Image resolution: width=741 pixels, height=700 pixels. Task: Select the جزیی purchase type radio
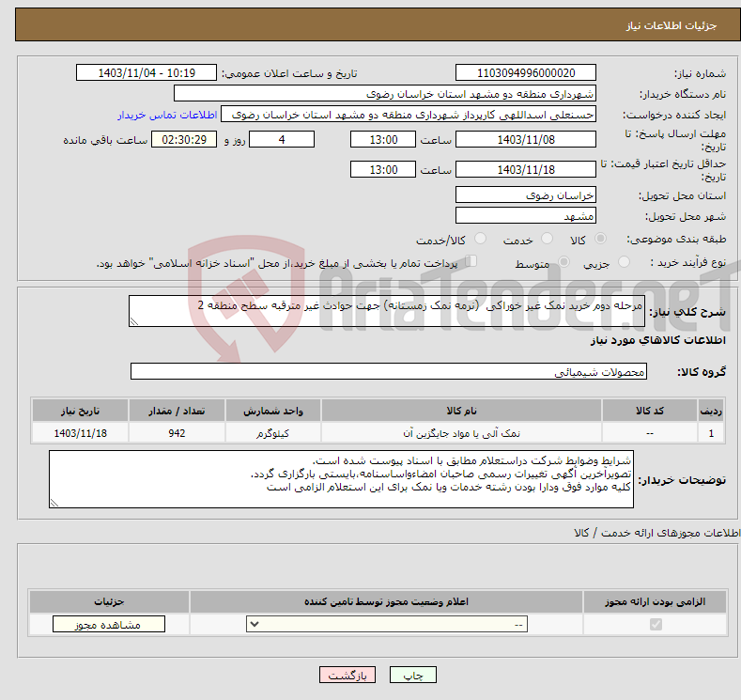point(624,262)
